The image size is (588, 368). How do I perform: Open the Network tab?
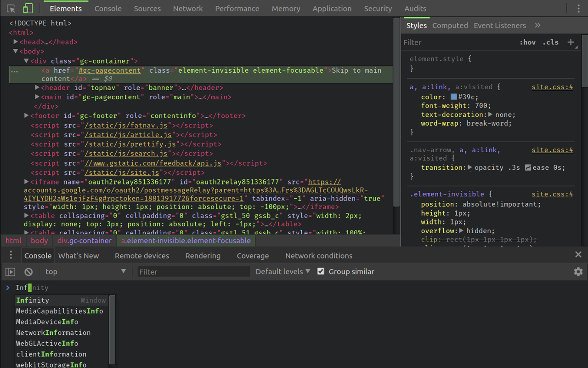pos(188,8)
